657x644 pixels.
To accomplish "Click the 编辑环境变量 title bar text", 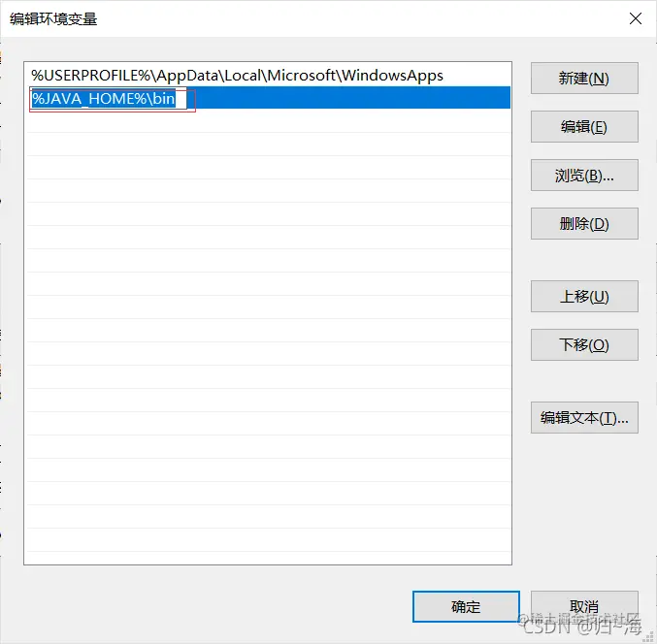I will tap(53, 19).
